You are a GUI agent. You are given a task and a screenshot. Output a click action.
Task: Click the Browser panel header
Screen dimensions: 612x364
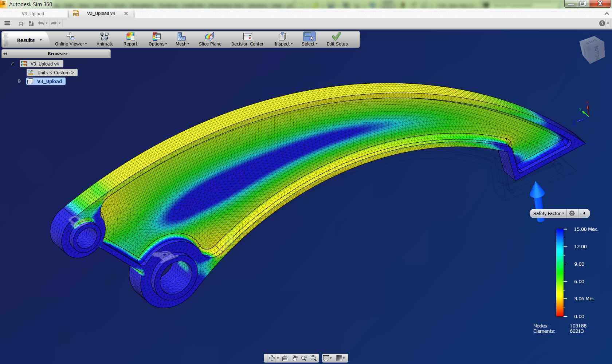pyautogui.click(x=56, y=54)
